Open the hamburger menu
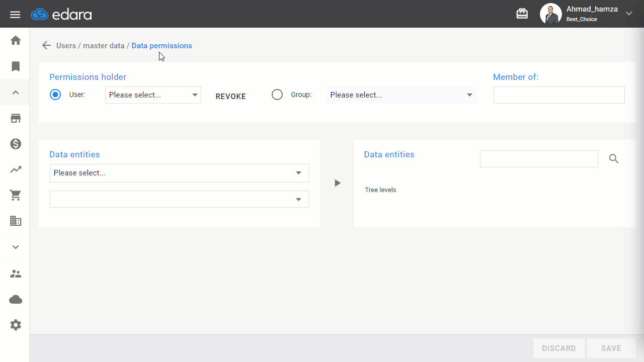Screen dimensions: 644x362 (x=15, y=15)
